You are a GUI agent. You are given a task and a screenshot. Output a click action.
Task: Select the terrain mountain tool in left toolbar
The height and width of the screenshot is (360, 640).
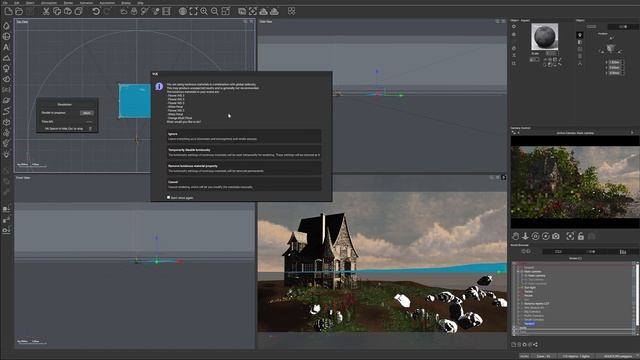tap(6, 58)
